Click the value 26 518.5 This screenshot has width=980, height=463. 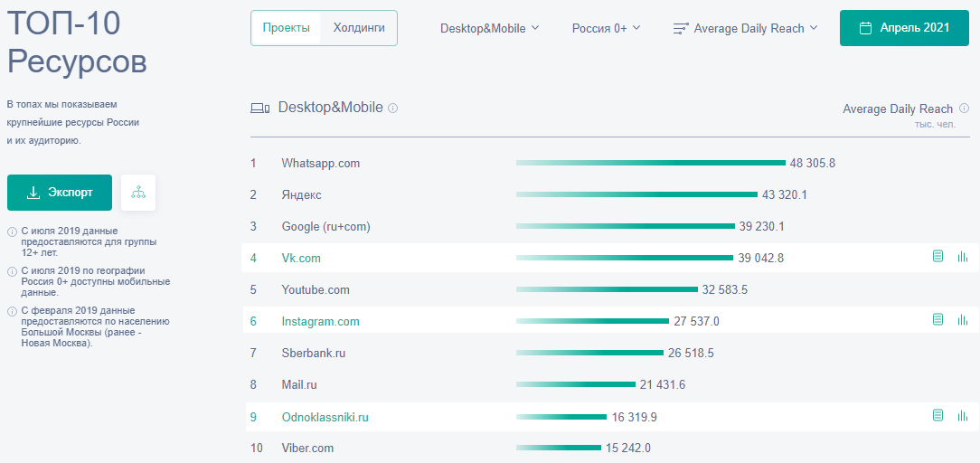tap(691, 353)
